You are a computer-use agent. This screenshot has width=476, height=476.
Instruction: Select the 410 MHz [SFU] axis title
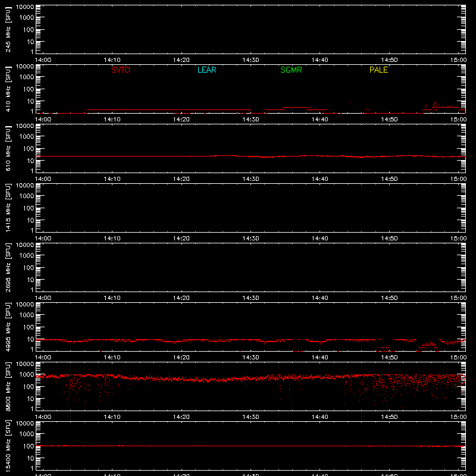(x=8, y=89)
